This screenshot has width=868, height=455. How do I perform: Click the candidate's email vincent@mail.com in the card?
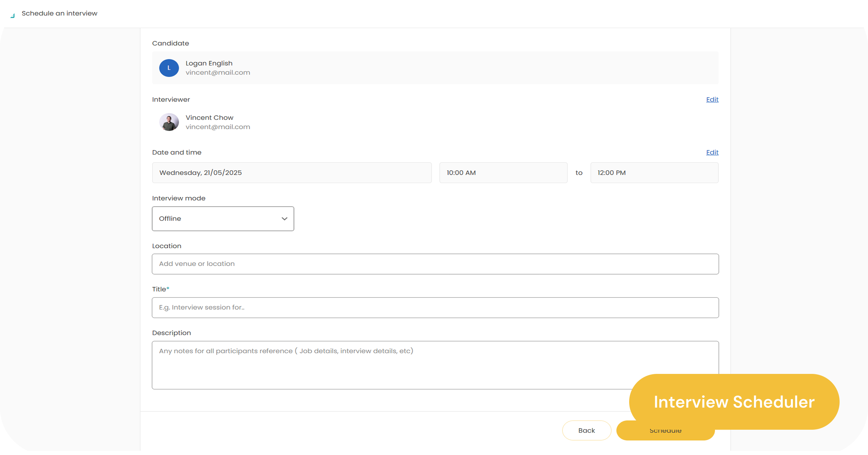pos(218,73)
